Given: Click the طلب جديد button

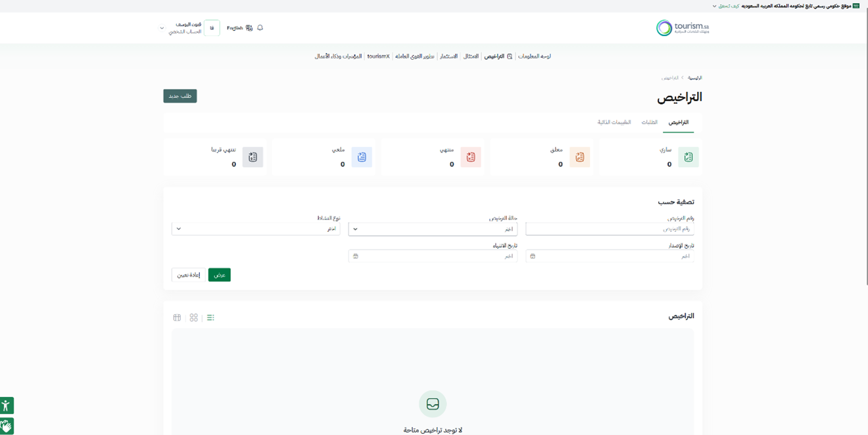Looking at the screenshot, I should click(180, 96).
